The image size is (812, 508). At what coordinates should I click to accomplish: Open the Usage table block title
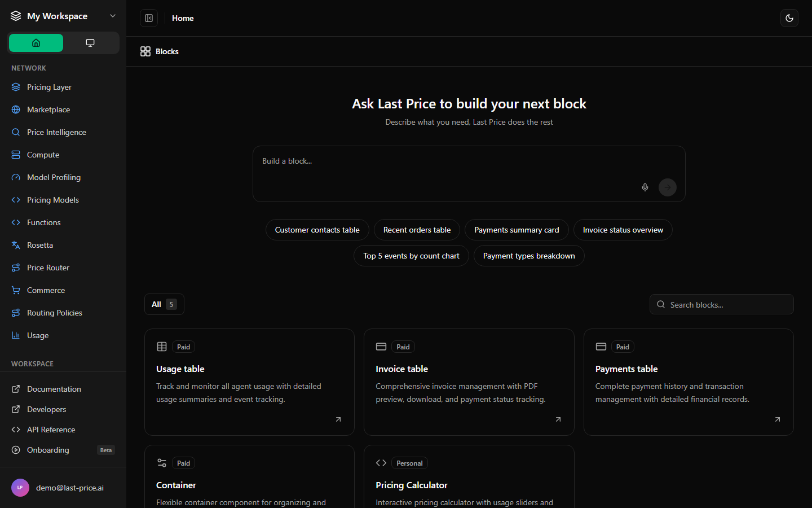pos(180,369)
